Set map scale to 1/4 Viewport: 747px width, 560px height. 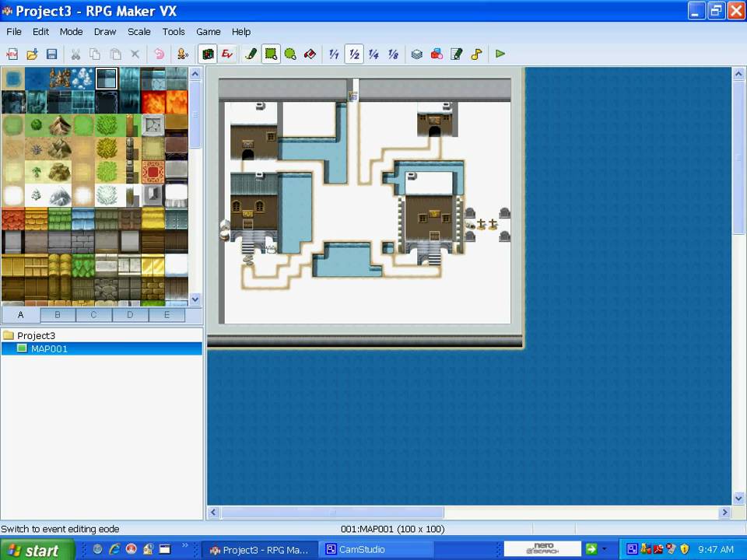click(373, 54)
